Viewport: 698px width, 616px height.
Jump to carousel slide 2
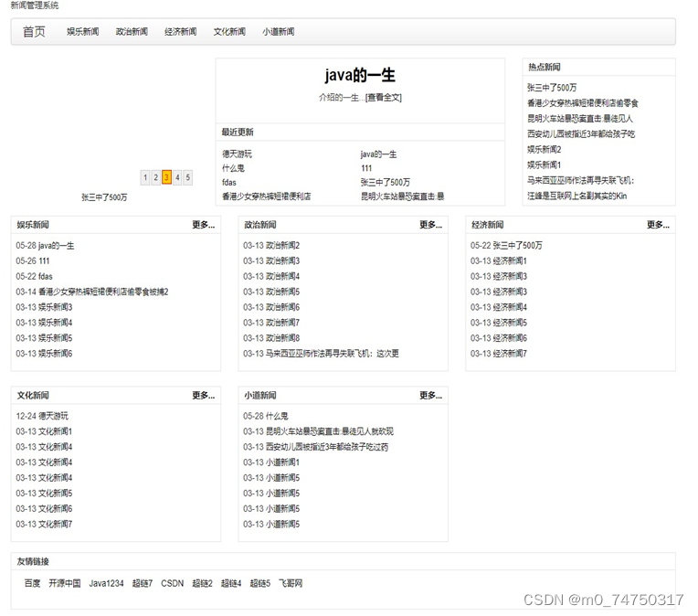(156, 177)
